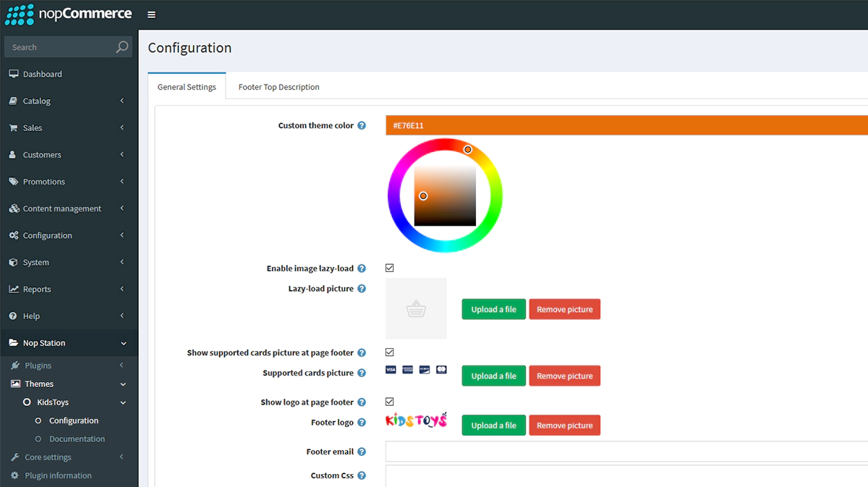Expand the Customers menu chevron
868x487 pixels.
coord(122,154)
